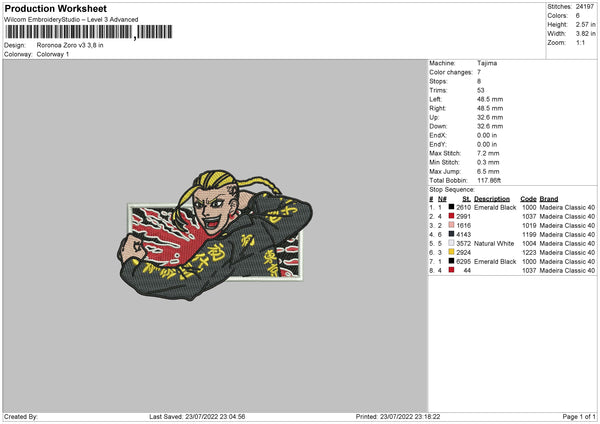Click code 1199 in the stop sequence
Viewport: 600px width, 424px height.
coord(529,234)
